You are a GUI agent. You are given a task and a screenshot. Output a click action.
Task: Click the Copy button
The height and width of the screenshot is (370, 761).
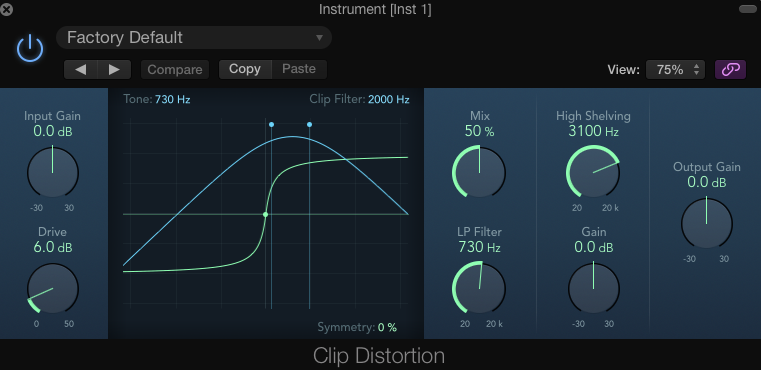click(245, 69)
